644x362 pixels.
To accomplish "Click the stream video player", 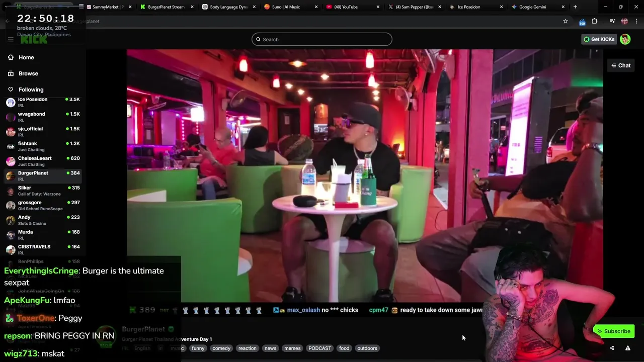I will (365, 176).
